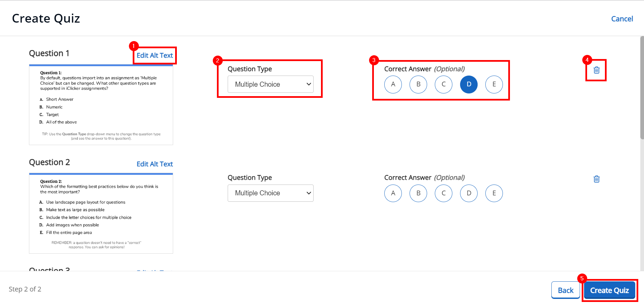Select answer C for Question 2
Image resolution: width=644 pixels, height=307 pixels.
pyautogui.click(x=443, y=193)
